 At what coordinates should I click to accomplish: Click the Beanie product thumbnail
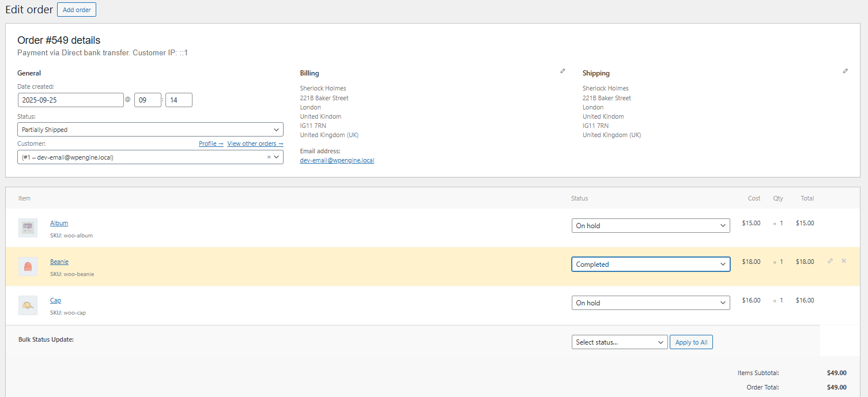pos(28,266)
